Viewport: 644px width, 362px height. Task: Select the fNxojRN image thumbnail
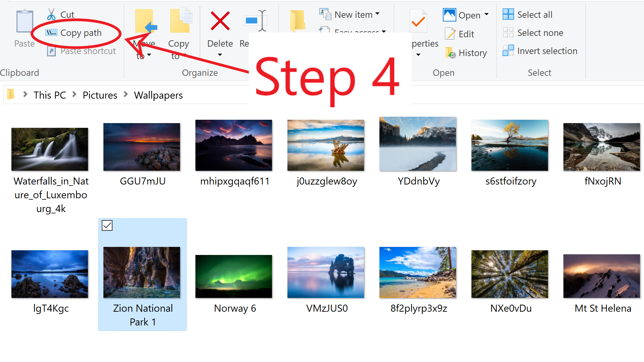602,147
